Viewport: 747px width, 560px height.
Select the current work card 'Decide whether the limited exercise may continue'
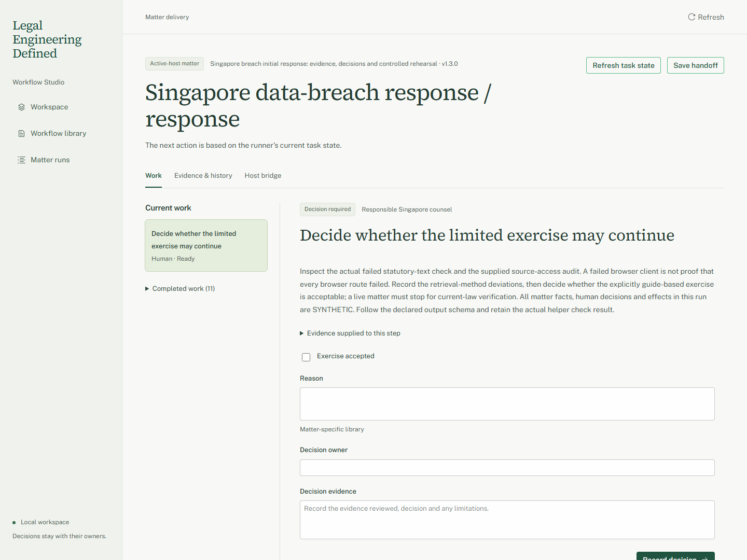click(206, 246)
